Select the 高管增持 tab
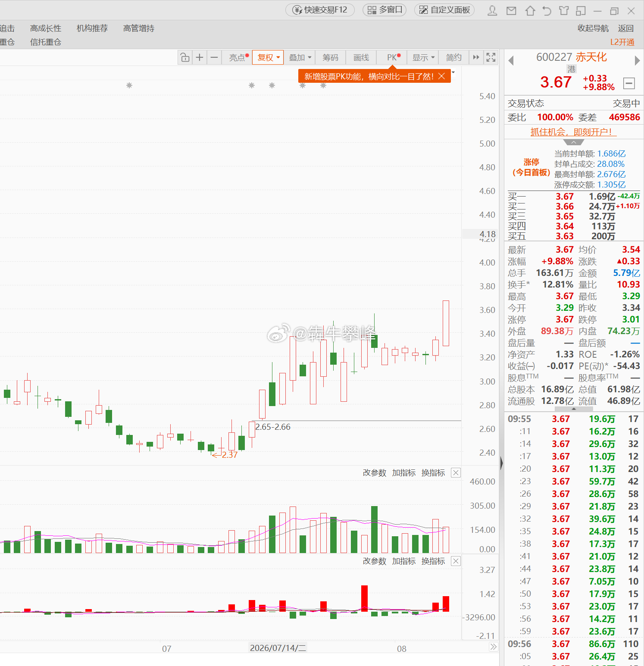The image size is (644, 666). coord(139,28)
